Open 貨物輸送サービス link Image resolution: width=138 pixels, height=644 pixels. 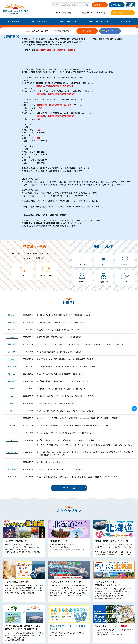pyautogui.click(x=93, y=13)
